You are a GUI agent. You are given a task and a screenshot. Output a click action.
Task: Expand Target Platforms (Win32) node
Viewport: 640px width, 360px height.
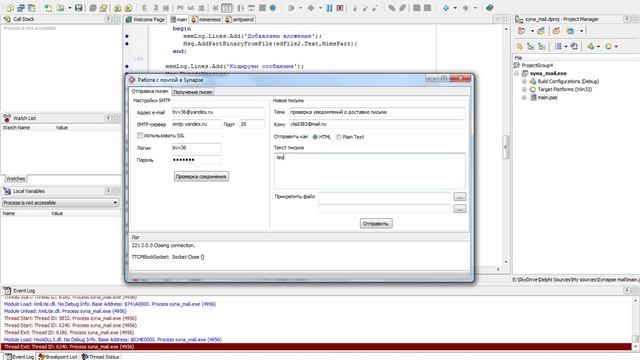[x=524, y=89]
